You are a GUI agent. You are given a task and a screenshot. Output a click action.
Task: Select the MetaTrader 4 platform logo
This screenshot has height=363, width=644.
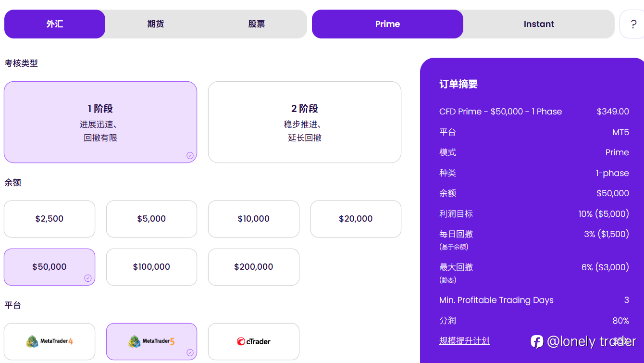(x=50, y=341)
